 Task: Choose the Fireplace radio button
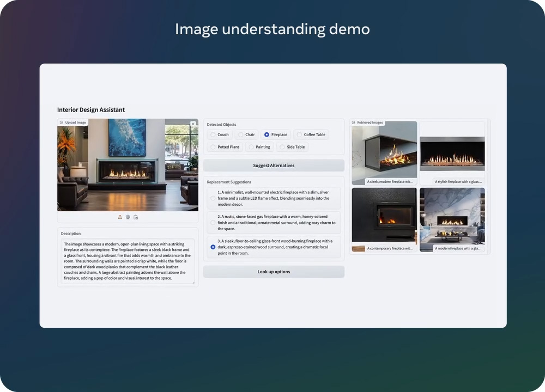click(x=267, y=134)
